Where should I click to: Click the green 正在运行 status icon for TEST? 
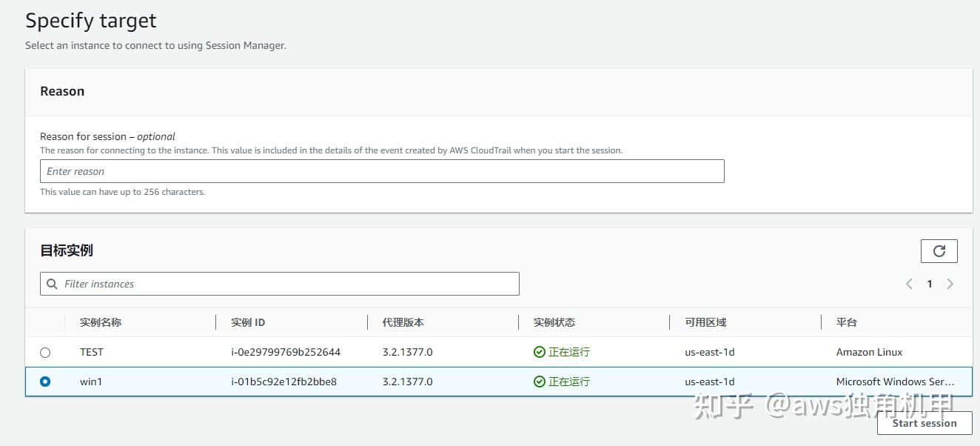point(540,352)
